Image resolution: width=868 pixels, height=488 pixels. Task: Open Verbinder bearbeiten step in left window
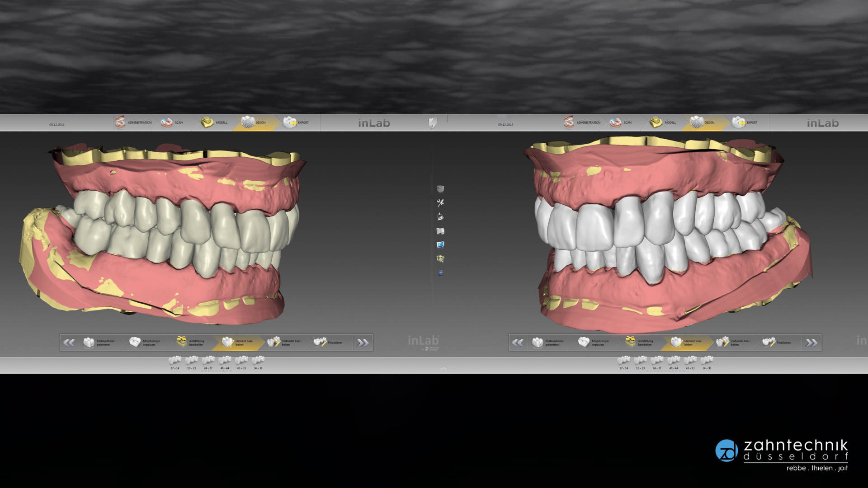pos(284,343)
